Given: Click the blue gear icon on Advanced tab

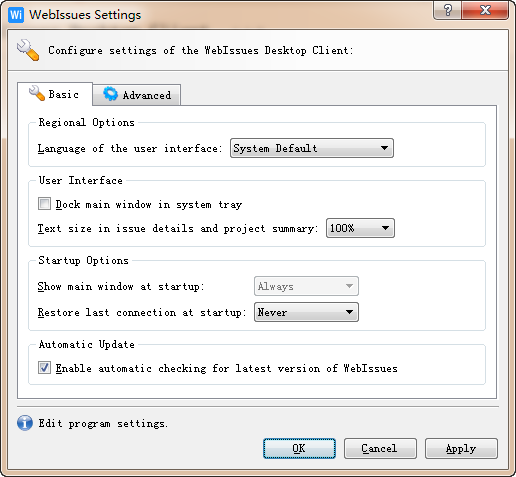Looking at the screenshot, I should point(110,94).
